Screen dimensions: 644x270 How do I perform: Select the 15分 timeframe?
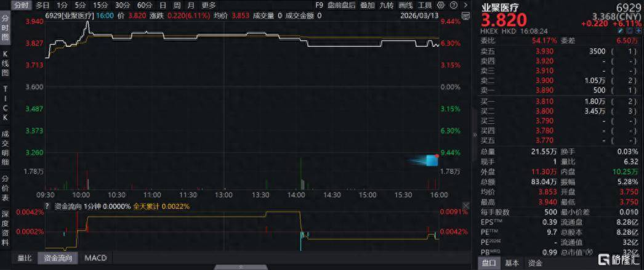(x=100, y=4)
